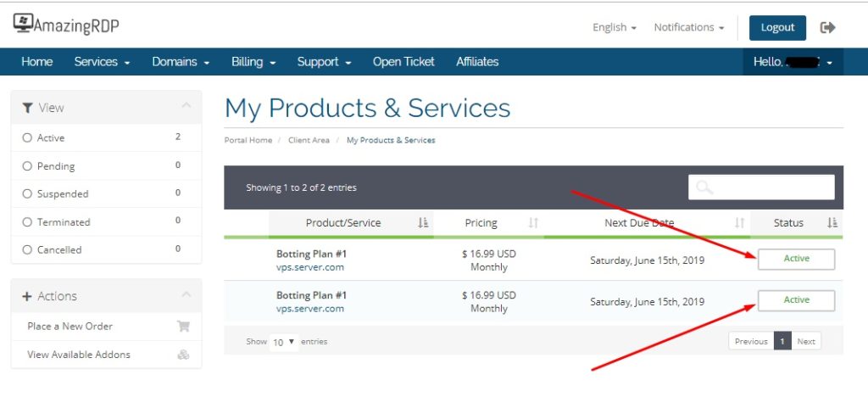The width and height of the screenshot is (868, 397).
Task: Click View Available Addons link
Action: (x=79, y=355)
